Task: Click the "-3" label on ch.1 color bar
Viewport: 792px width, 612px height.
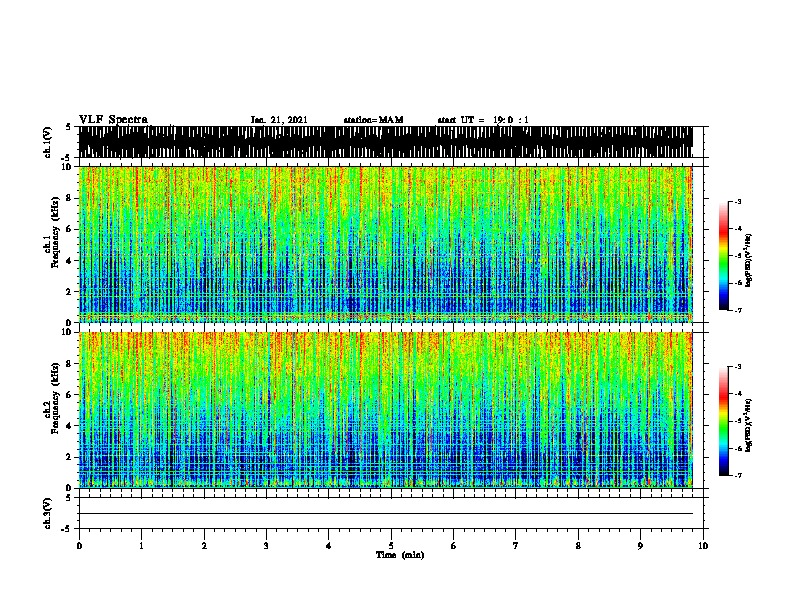Action: pyautogui.click(x=737, y=201)
